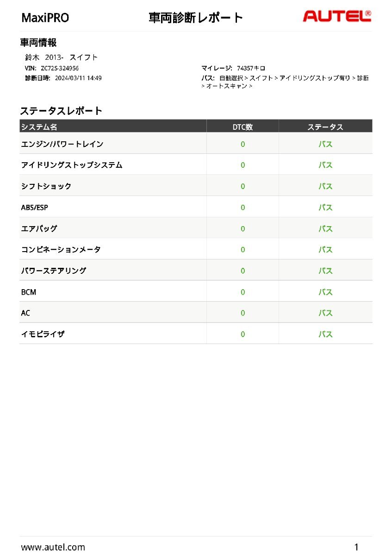This screenshot has width=392, height=556.
Task: Click the イモビライザ system entry
Action: tap(43, 334)
